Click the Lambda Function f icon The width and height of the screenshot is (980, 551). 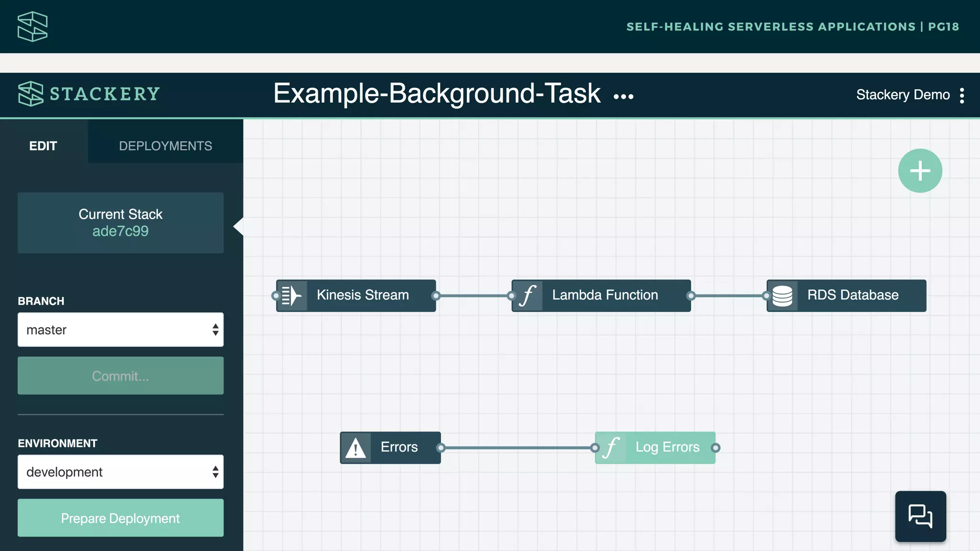[x=527, y=296]
